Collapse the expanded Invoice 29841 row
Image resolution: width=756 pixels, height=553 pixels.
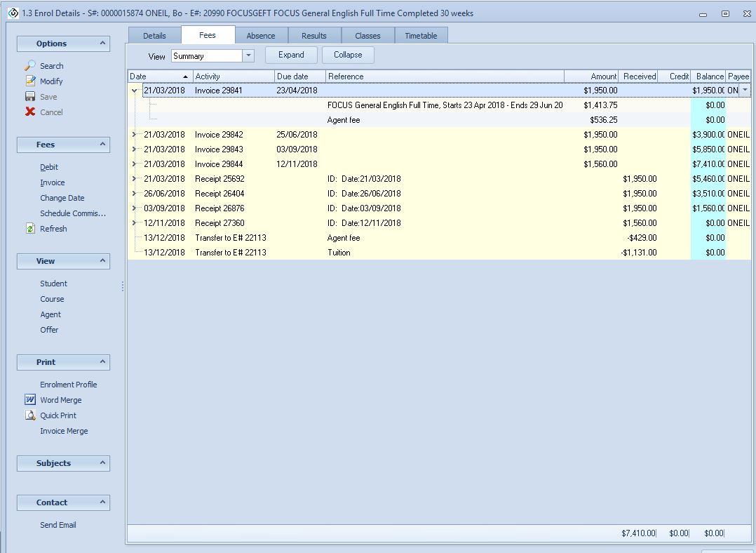tap(135, 91)
